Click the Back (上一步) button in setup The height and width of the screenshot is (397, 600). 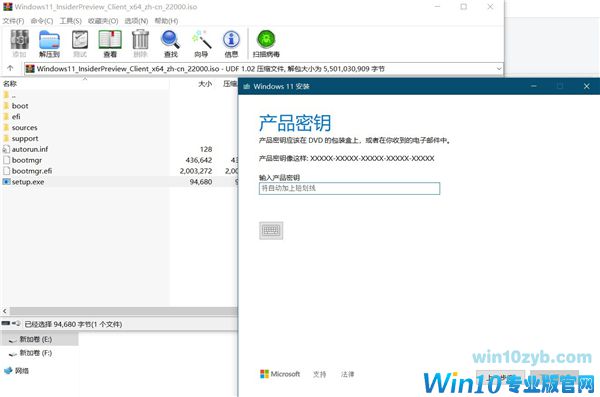click(500, 377)
